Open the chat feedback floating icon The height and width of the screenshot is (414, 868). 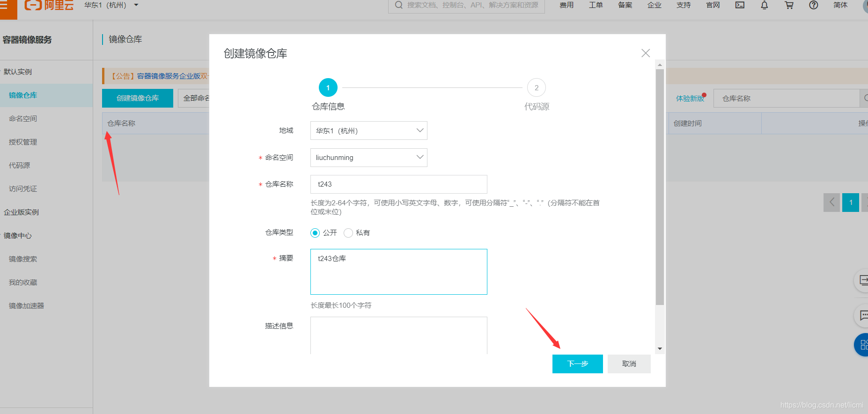[862, 316]
